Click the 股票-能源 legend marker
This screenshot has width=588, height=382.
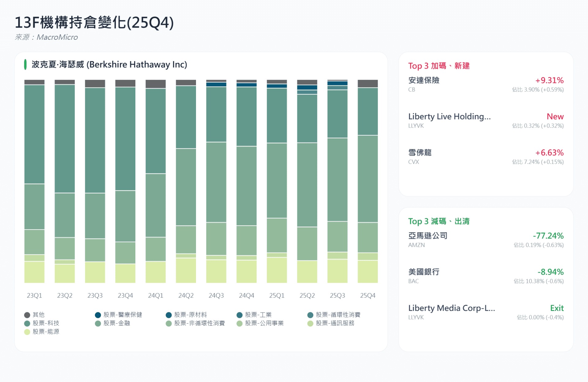[27, 332]
